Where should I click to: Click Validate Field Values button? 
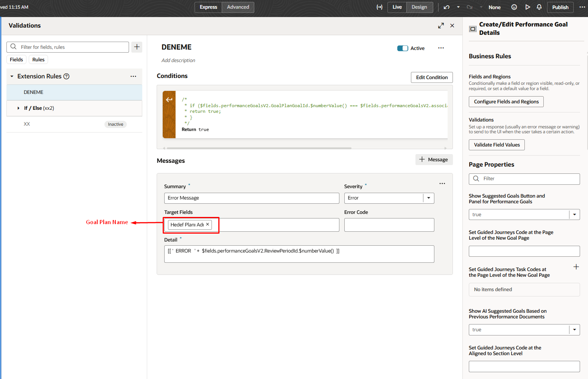[497, 145]
